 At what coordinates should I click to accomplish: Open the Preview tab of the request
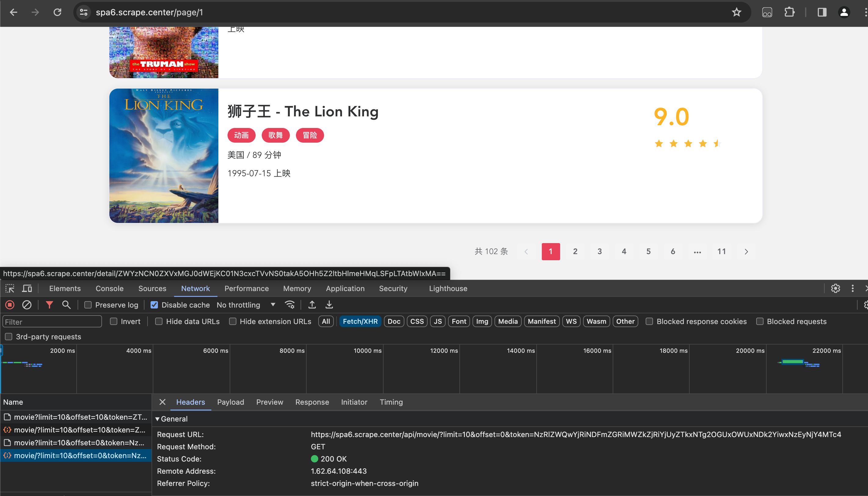coord(269,402)
